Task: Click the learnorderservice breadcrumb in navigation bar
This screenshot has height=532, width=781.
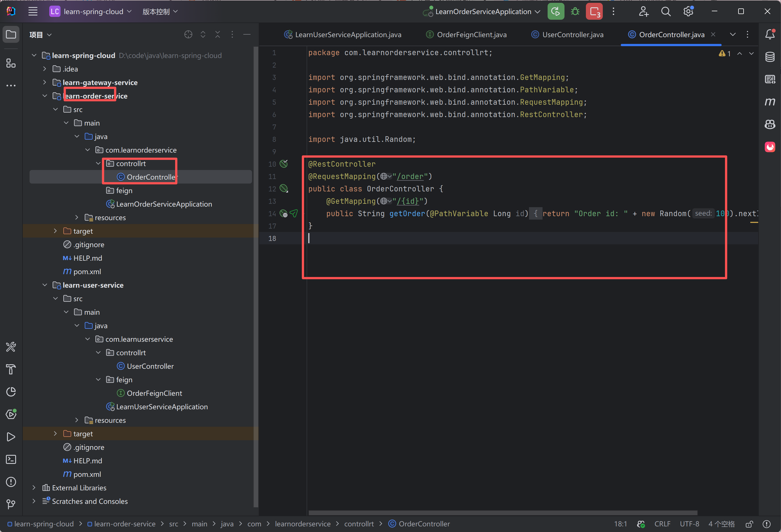Action: tap(303, 524)
